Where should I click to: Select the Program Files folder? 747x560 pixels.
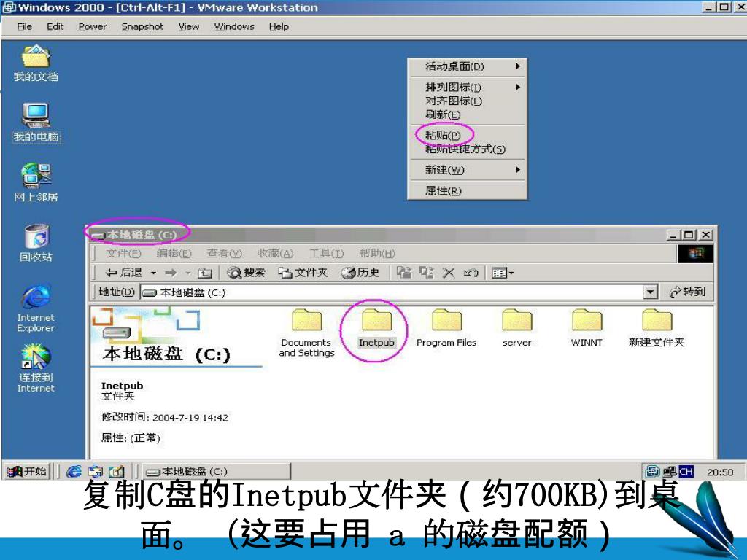pos(446,328)
